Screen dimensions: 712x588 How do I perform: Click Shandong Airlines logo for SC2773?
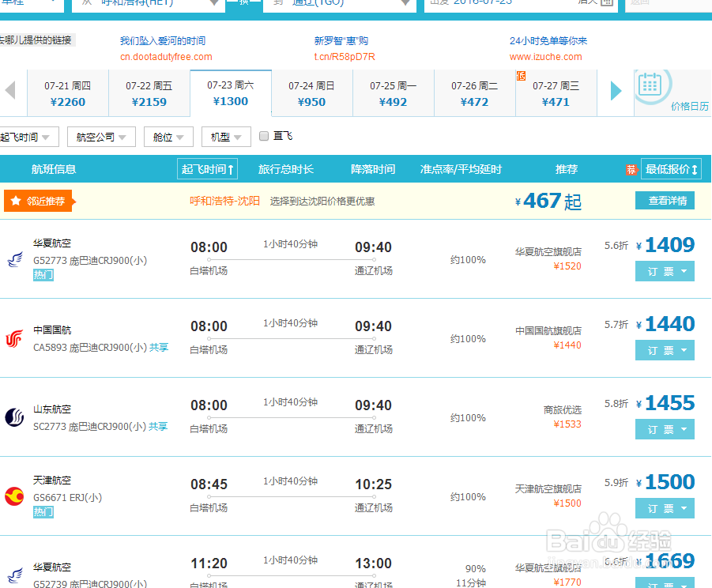point(14,417)
